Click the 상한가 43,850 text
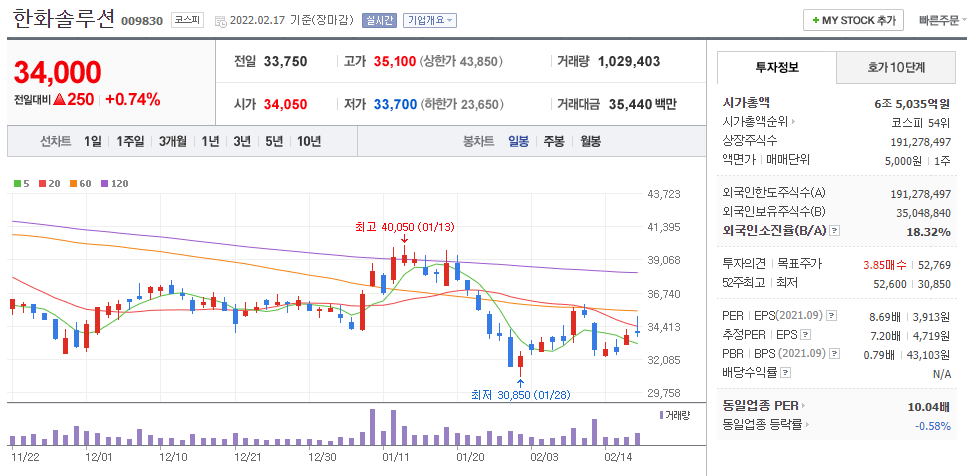Image resolution: width=975 pixels, height=476 pixels. coord(461,62)
